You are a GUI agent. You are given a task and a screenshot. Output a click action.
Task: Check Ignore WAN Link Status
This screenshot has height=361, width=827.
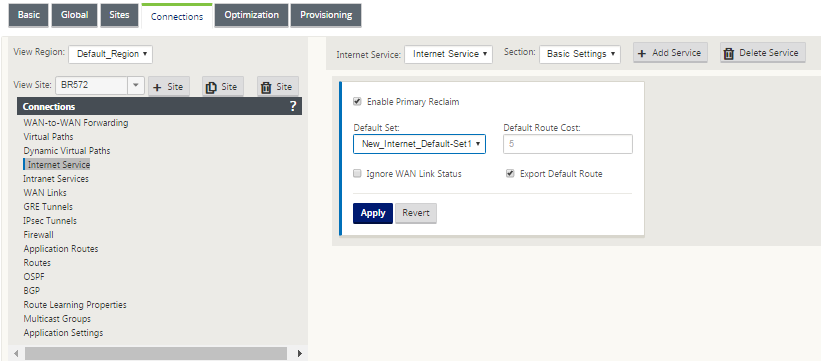tap(357, 173)
